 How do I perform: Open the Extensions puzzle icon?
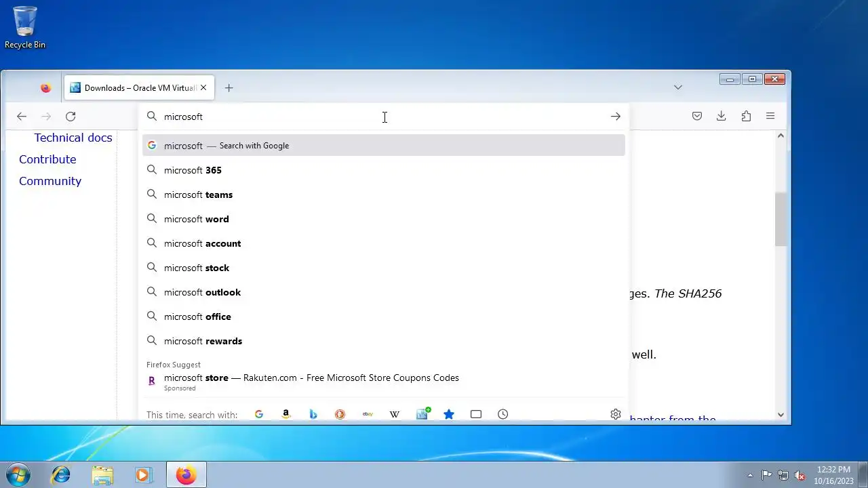coord(746,117)
